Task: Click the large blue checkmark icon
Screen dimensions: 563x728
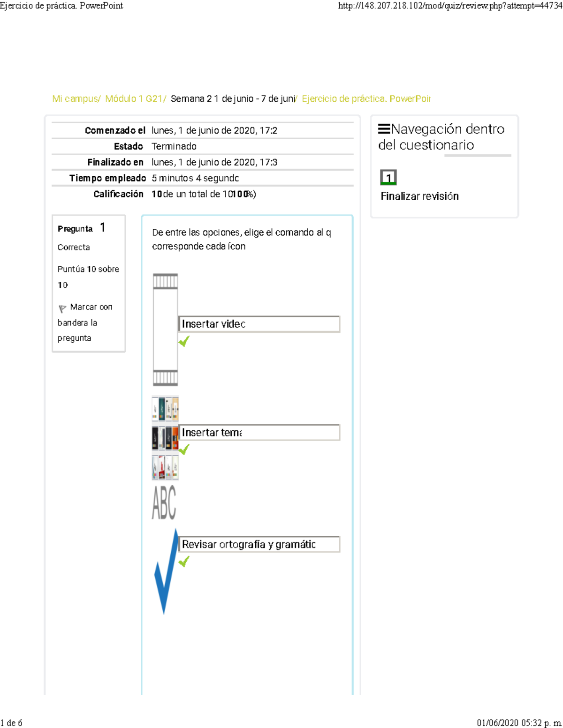Action: click(166, 572)
